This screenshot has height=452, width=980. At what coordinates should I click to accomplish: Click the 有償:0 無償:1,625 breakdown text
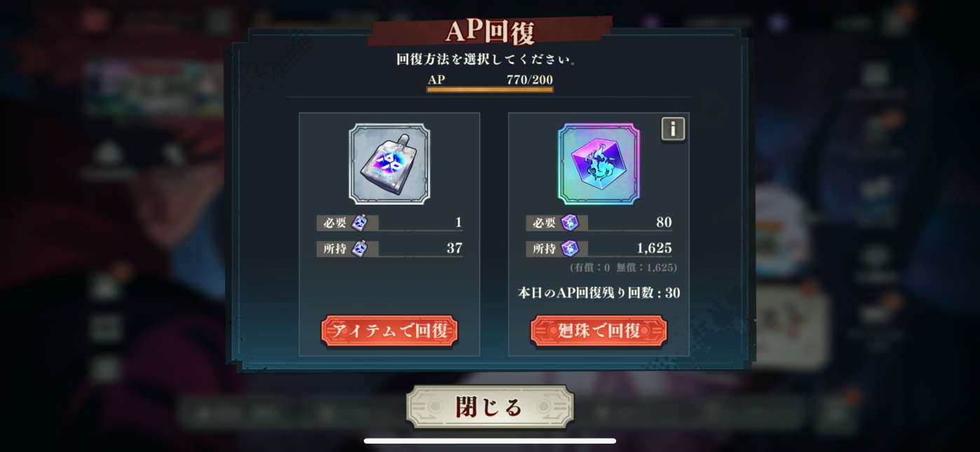623,268
